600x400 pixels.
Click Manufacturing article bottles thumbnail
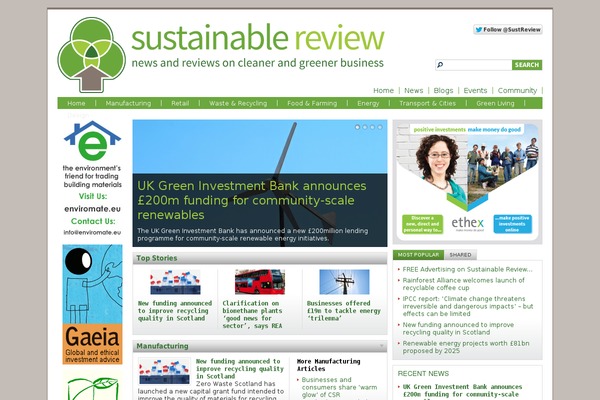pos(164,371)
